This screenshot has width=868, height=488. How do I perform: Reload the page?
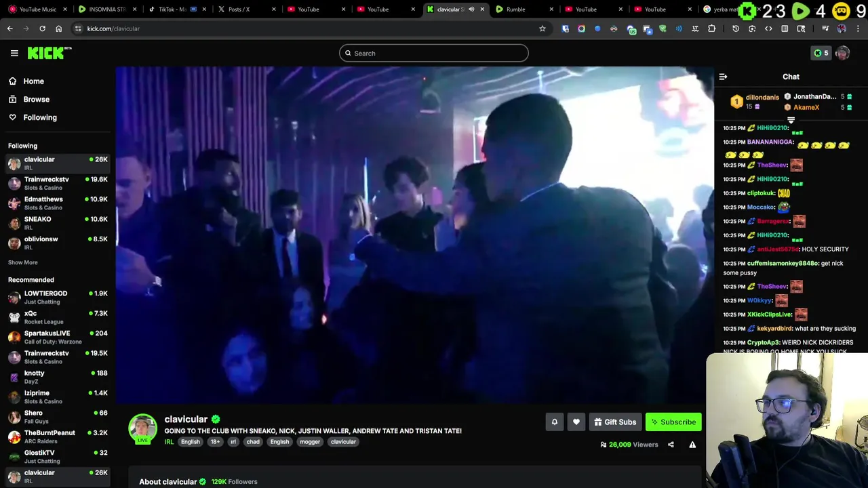(42, 28)
